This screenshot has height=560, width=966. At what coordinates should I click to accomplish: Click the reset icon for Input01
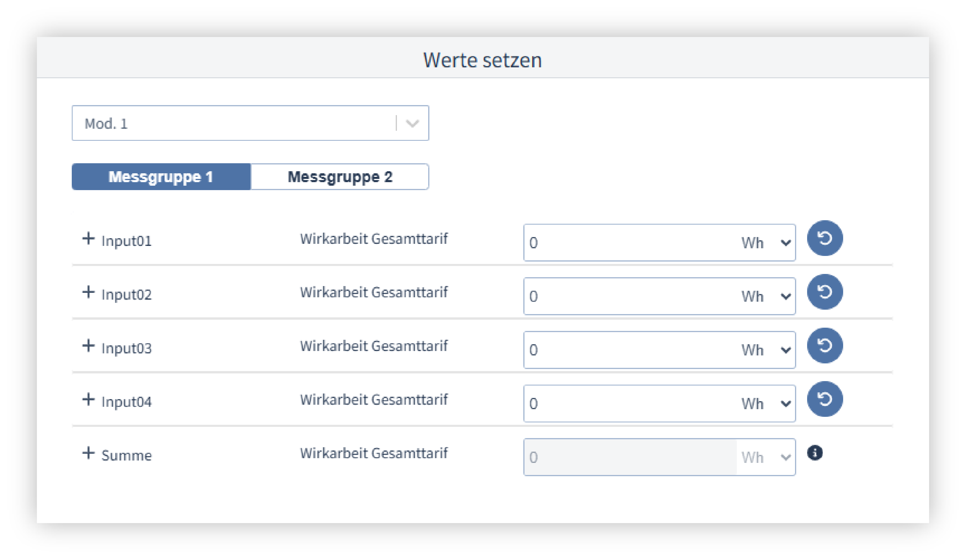coord(825,239)
